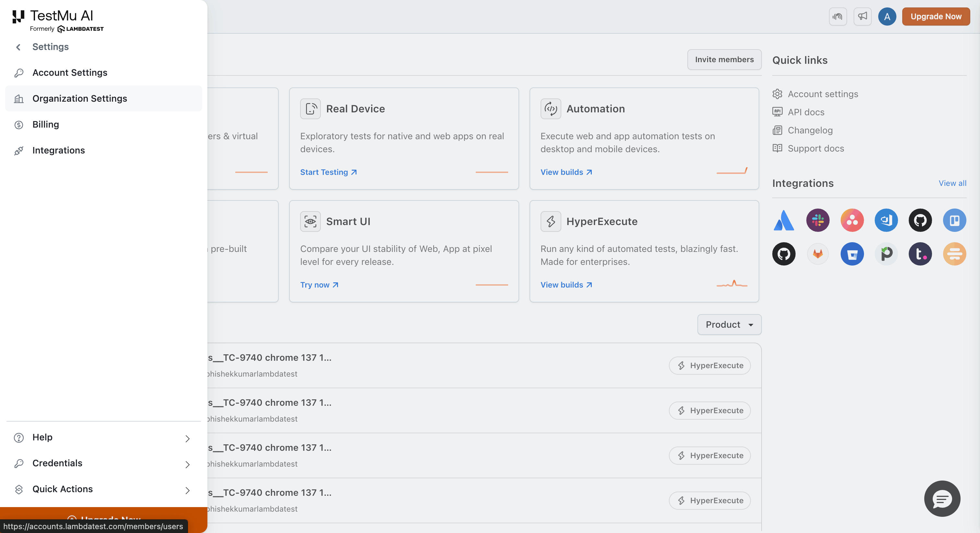Click the Invite members button

(724, 59)
